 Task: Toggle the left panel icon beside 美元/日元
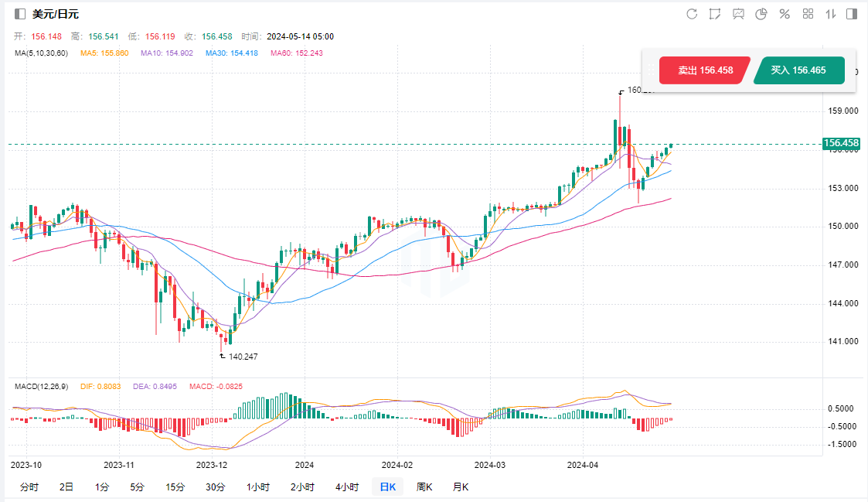point(20,14)
